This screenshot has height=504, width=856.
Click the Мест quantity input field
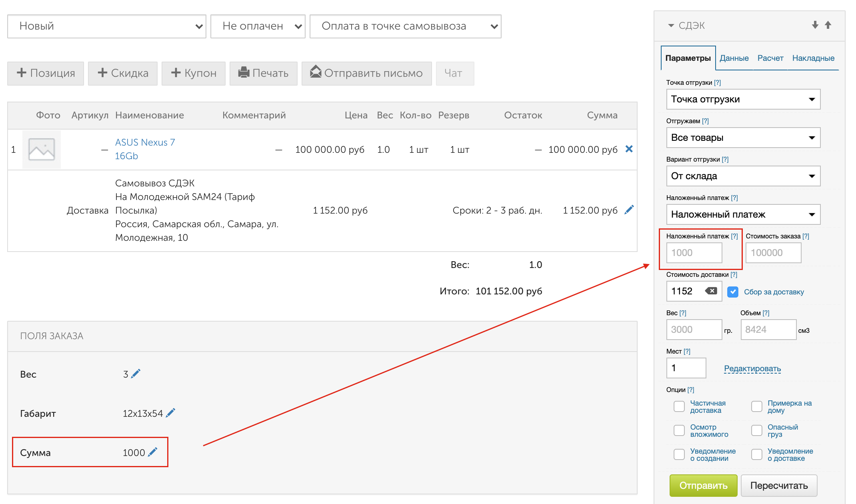pyautogui.click(x=686, y=368)
